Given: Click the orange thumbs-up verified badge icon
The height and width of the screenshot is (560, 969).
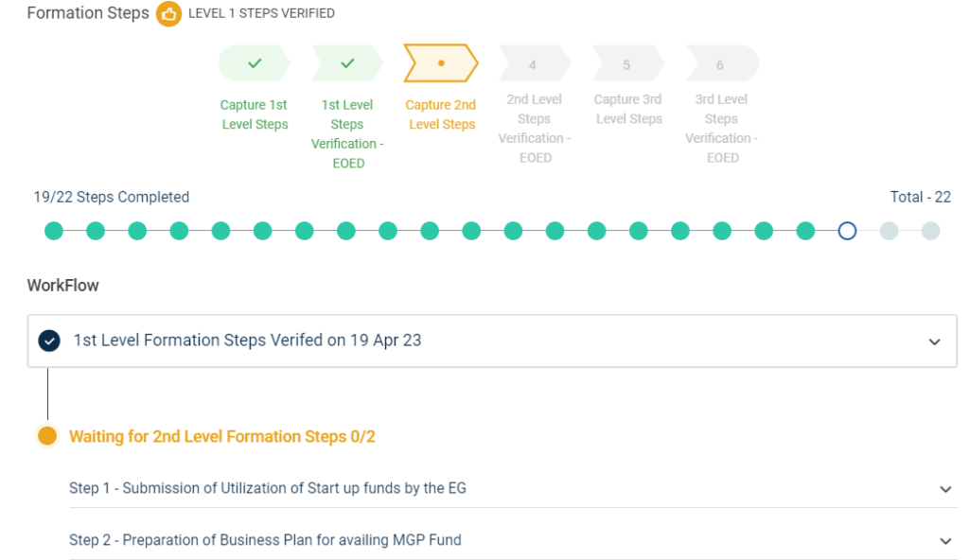Looking at the screenshot, I should 168,14.
